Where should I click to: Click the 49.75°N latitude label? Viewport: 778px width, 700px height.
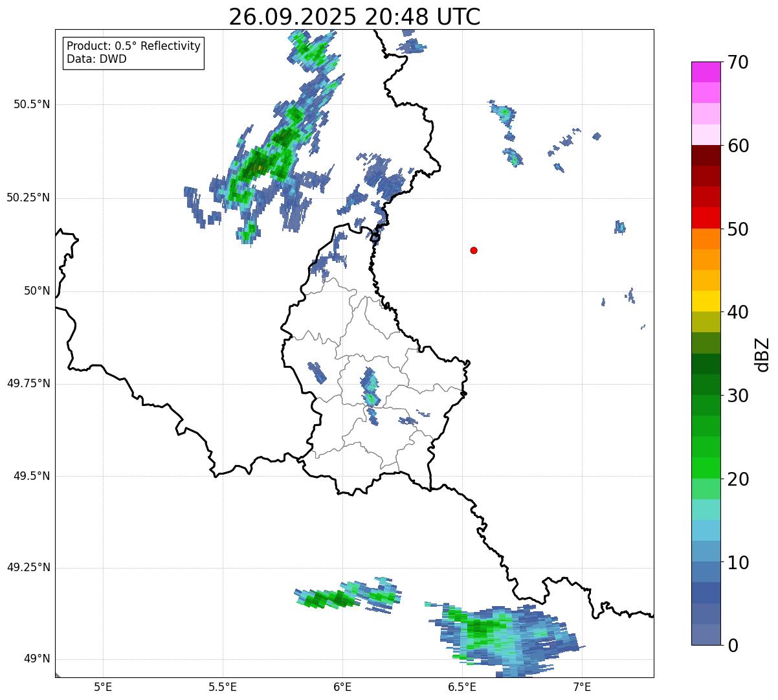pos(28,383)
